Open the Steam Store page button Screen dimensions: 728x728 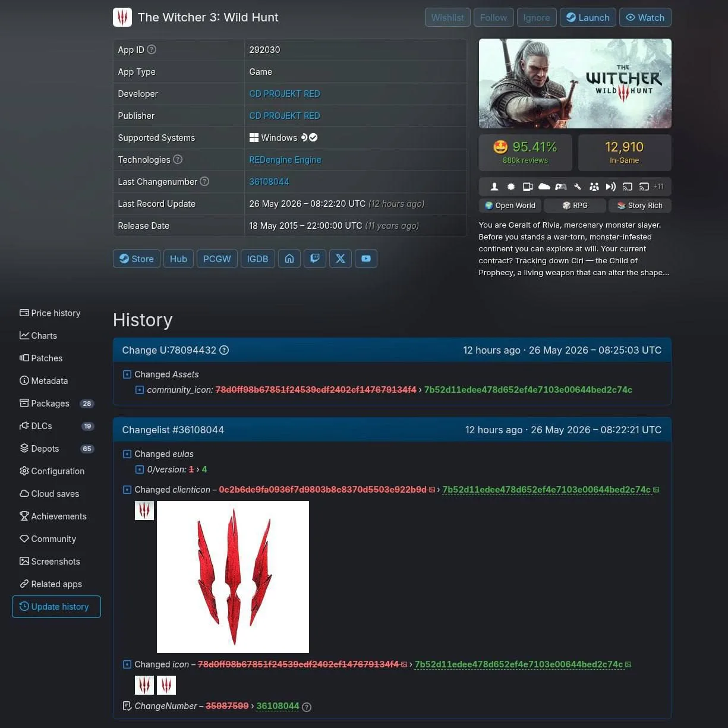point(137,259)
